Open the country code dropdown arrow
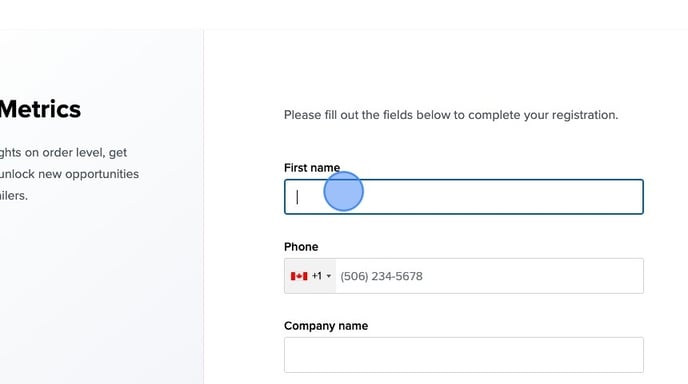 click(329, 276)
